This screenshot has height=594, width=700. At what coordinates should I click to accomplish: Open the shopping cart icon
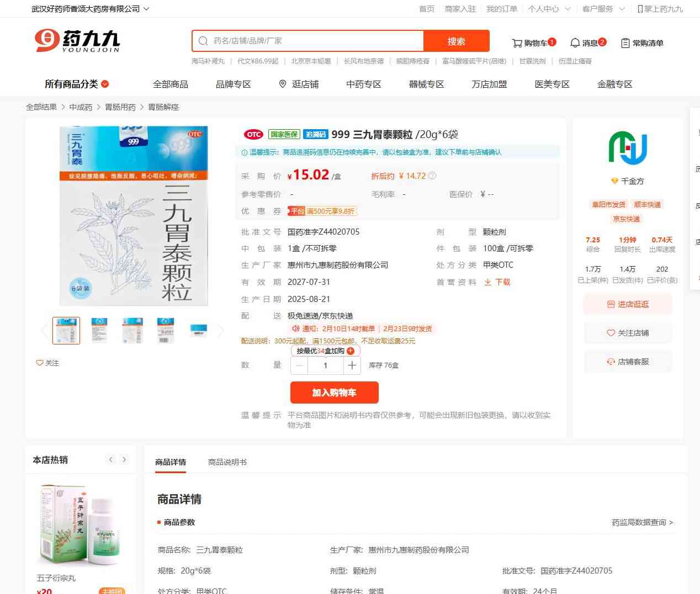coord(517,43)
